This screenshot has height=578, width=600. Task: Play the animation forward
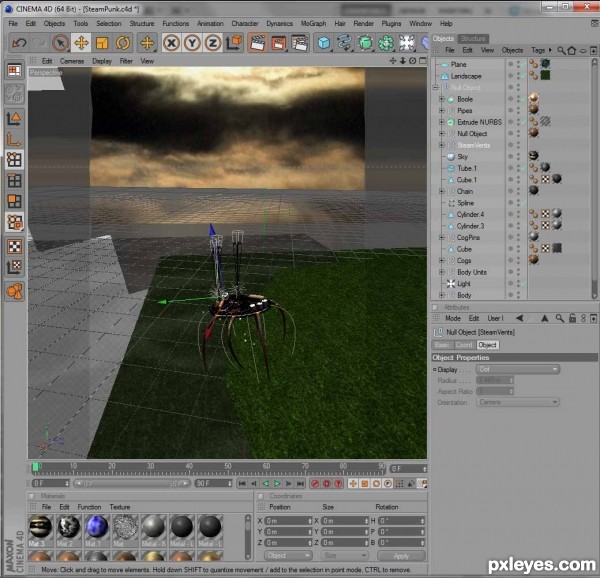tap(277, 484)
